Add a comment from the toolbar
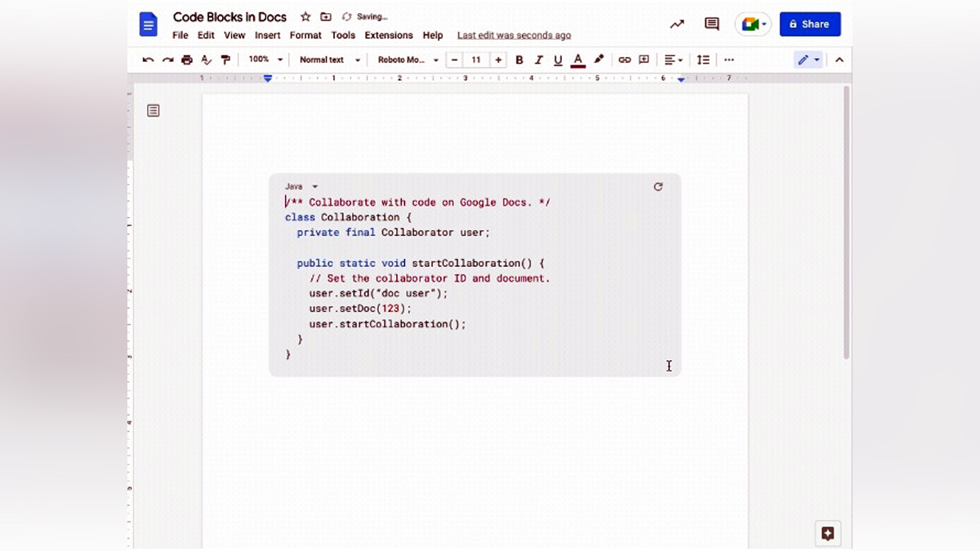 pos(644,60)
